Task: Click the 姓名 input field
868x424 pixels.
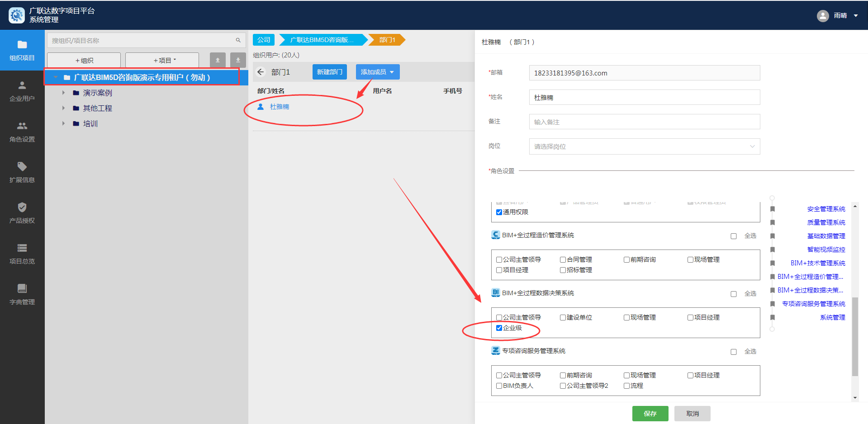Action: (645, 97)
